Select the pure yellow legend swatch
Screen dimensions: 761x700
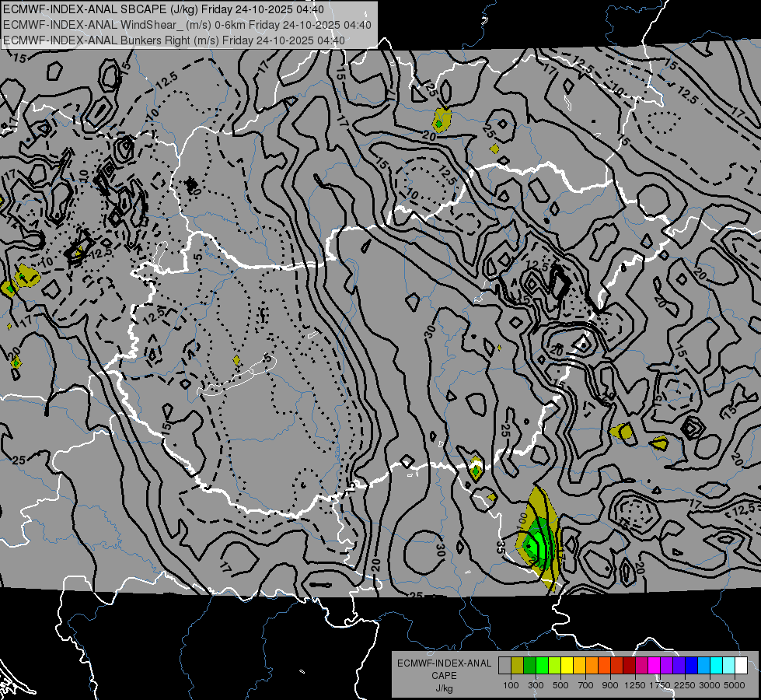[567, 665]
